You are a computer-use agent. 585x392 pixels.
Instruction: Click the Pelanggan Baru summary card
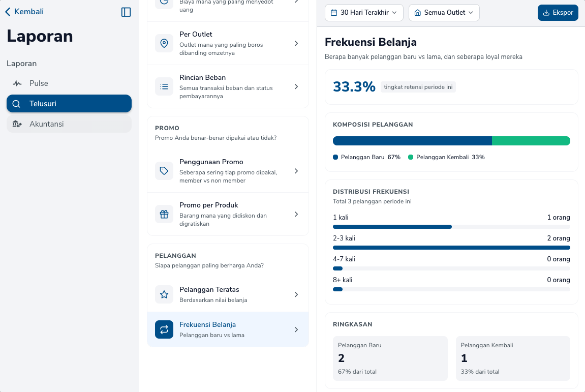coord(390,358)
